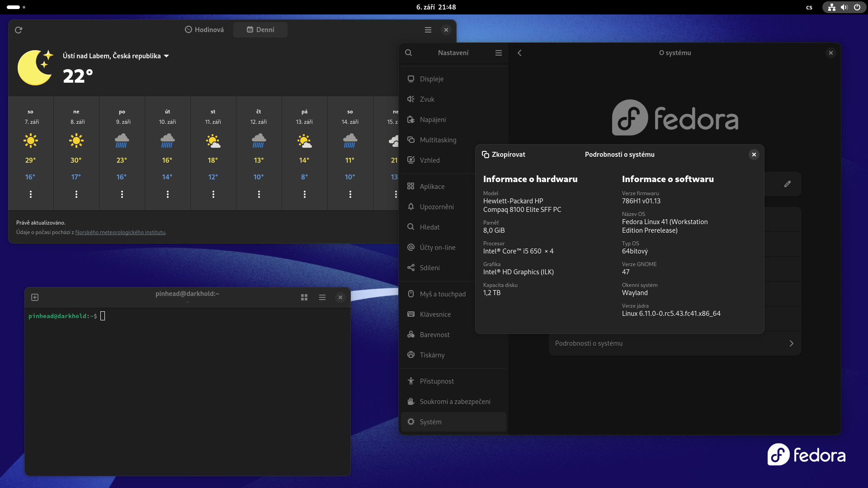Viewport: 868px width, 488px height.
Task: Expand details for ne 8. září
Action: point(76,194)
